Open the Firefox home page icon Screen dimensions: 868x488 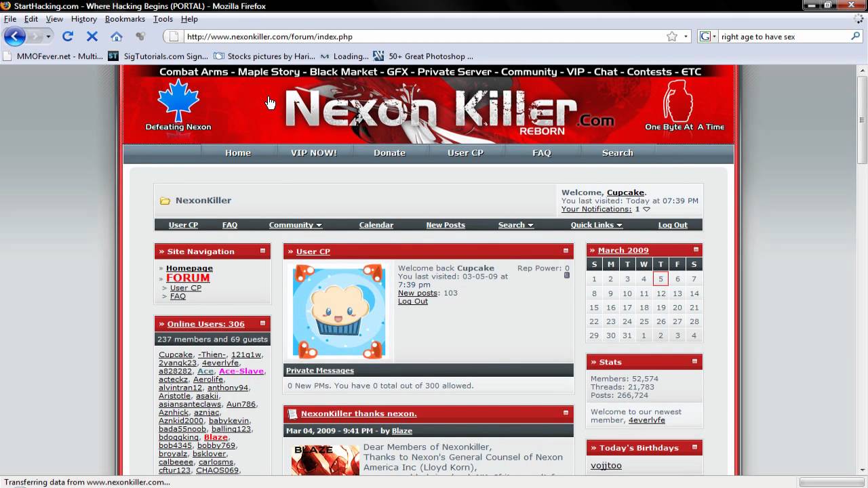click(117, 37)
